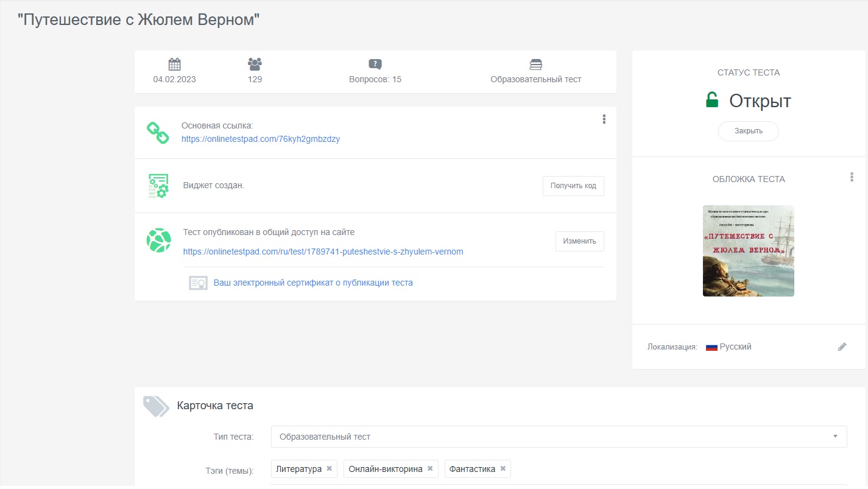This screenshot has height=489, width=868.
Task: Open the three-dot menu beside Основная ссылка
Action: (x=604, y=119)
